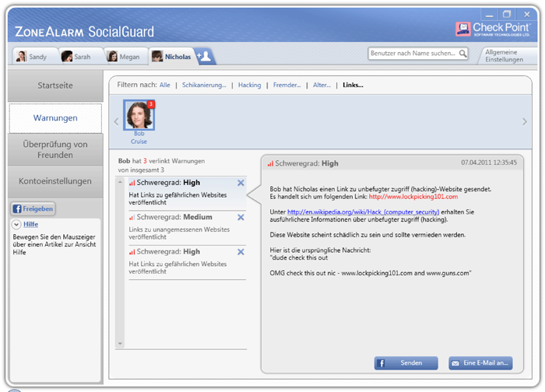Click the Medium warning severity bars icon
Viewport: 545px width, 392px height.
pyautogui.click(x=132, y=218)
